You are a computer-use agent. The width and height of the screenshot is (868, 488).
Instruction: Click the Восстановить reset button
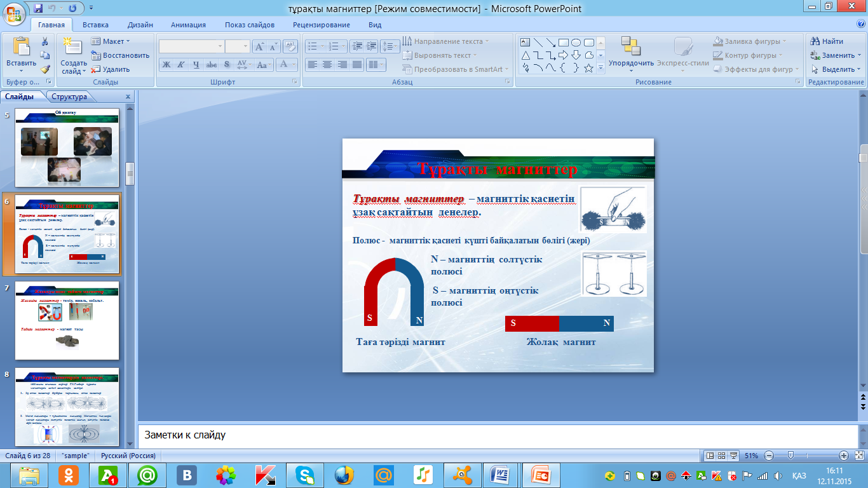pos(119,55)
